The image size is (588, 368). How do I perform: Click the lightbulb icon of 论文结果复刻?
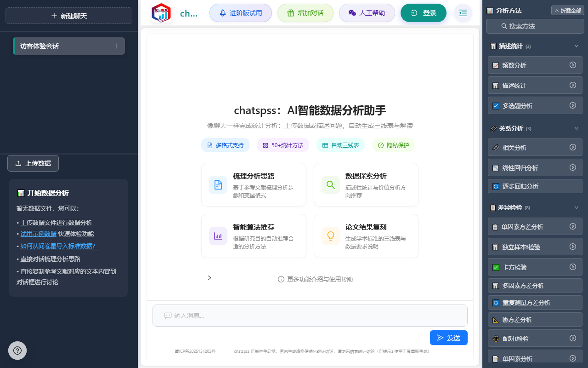[x=331, y=236]
